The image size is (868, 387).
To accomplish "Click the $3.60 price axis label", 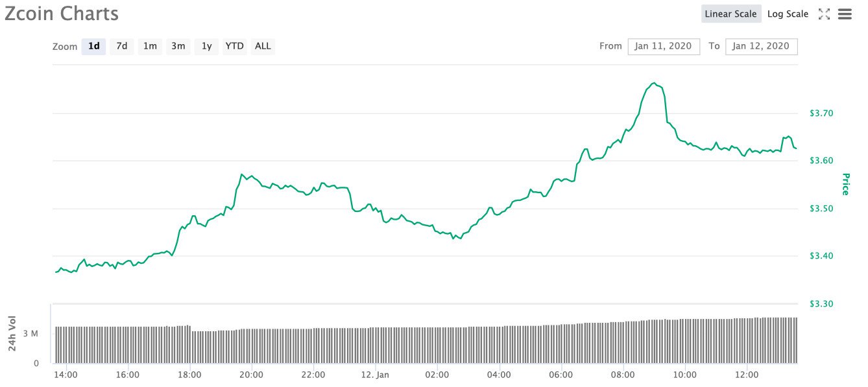I will (x=821, y=161).
